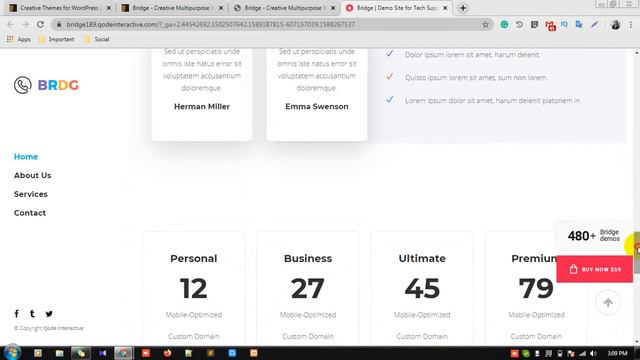The image size is (640, 360).
Task: Click Mobile-Optimized under the Personal plan
Action: click(x=193, y=315)
